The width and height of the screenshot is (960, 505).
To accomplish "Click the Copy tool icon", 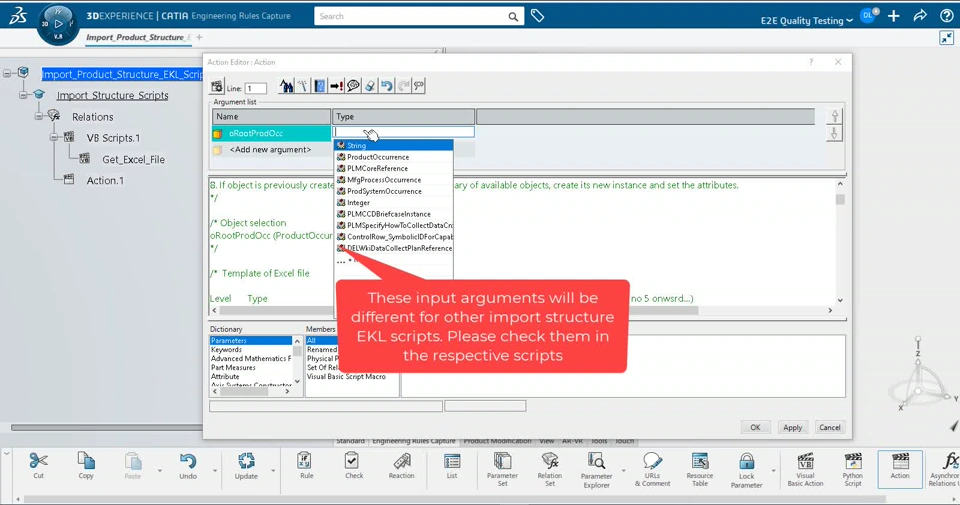I will pyautogui.click(x=86, y=461).
